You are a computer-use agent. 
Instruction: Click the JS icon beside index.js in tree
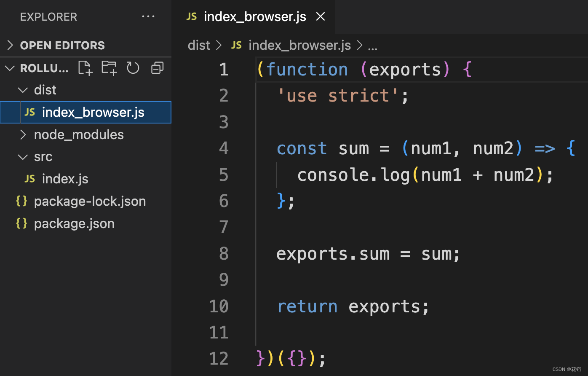tap(30, 179)
